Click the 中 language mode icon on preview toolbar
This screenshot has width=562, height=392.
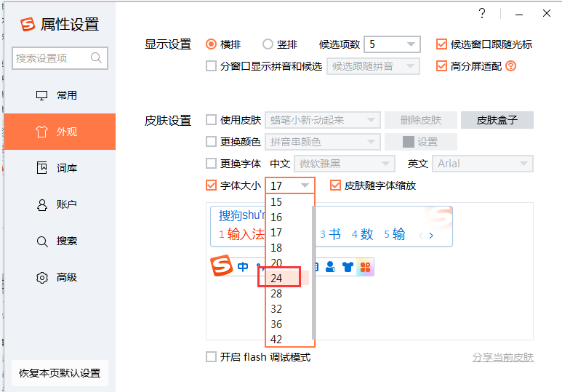[243, 267]
